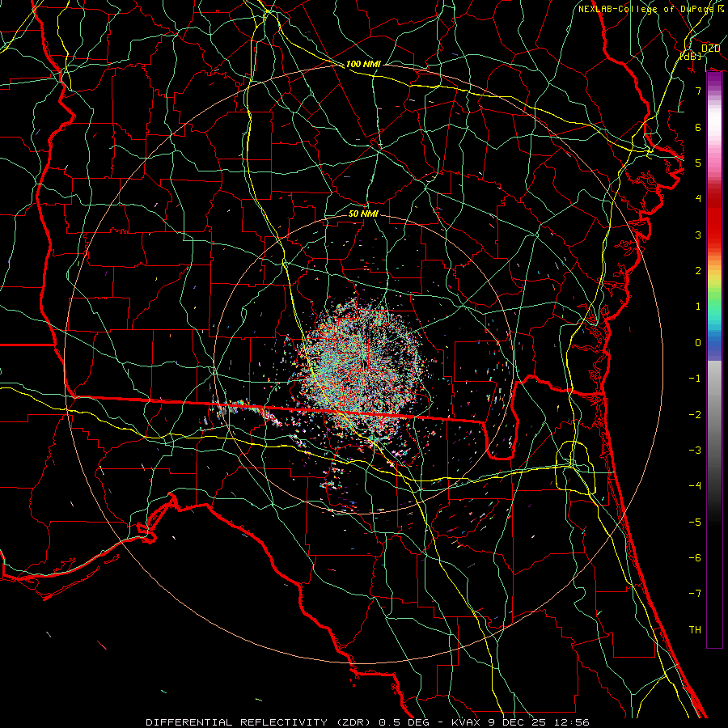
Task: Click the "TH" threshold label on the scale
Action: (695, 630)
